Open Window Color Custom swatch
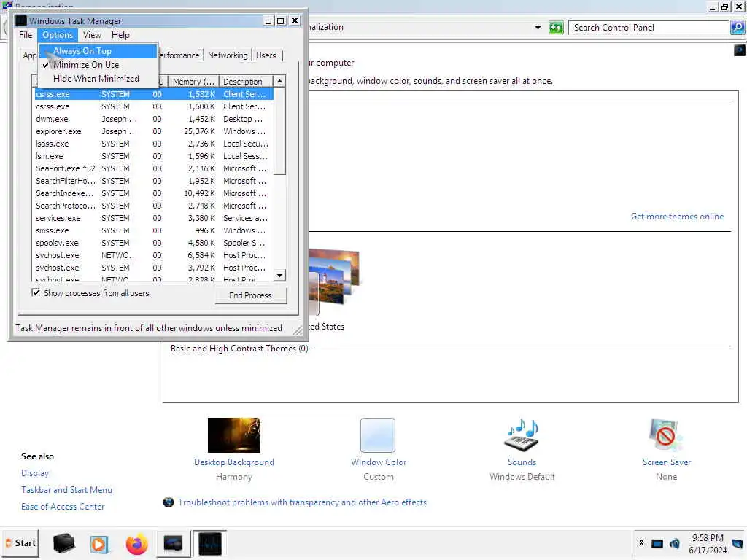The image size is (747, 560). [x=378, y=435]
